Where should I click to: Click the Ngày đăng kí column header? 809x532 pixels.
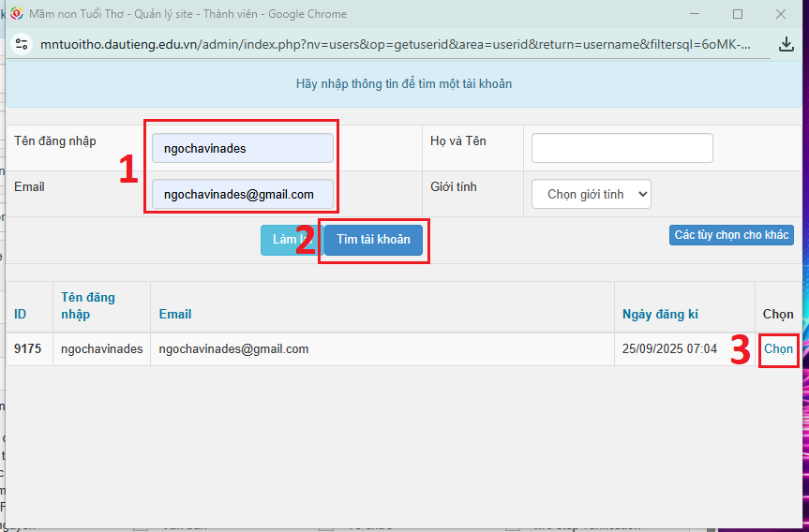(x=660, y=315)
